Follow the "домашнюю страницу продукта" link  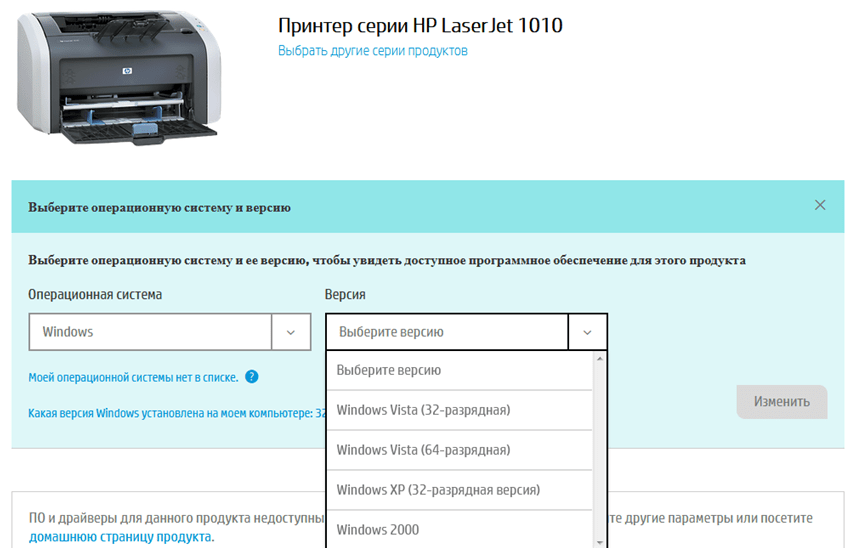pos(119,537)
